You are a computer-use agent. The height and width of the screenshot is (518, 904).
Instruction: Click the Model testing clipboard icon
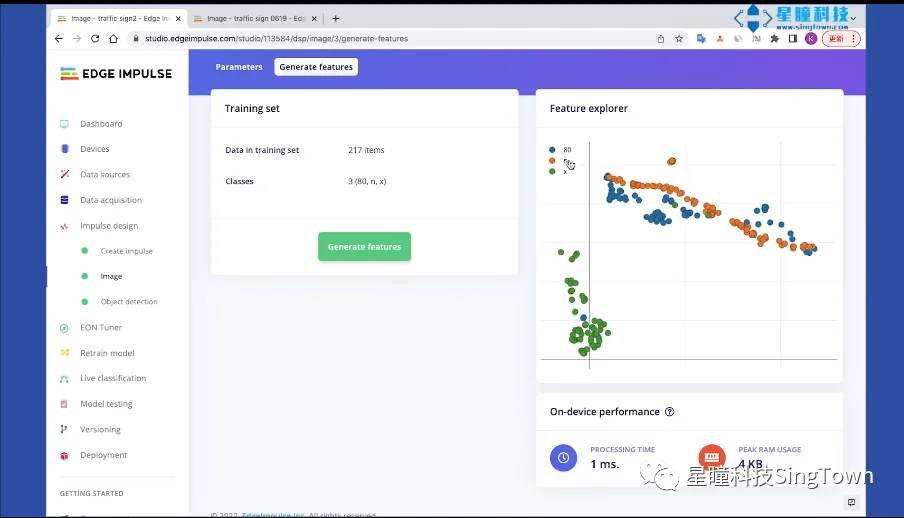(x=65, y=404)
